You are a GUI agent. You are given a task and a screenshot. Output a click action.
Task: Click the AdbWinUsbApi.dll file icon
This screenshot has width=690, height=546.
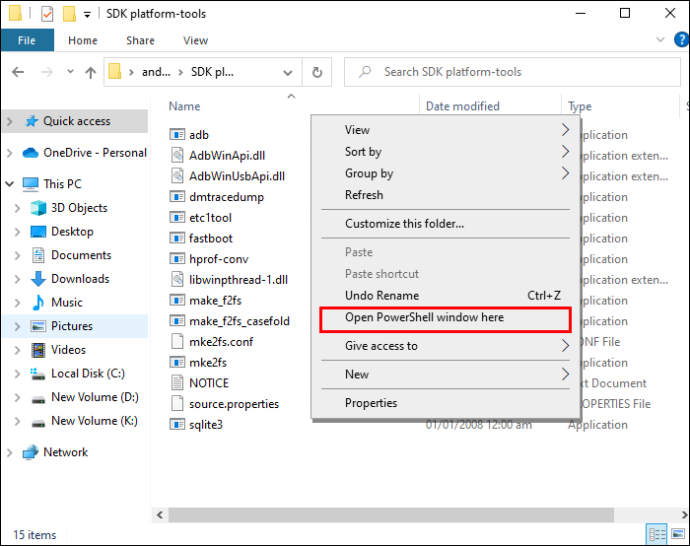pyautogui.click(x=177, y=176)
